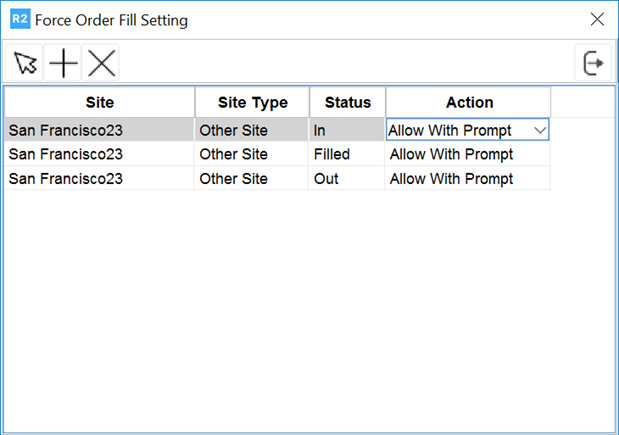This screenshot has width=619, height=435.
Task: Click the R2 application icon in title bar
Action: tap(17, 19)
